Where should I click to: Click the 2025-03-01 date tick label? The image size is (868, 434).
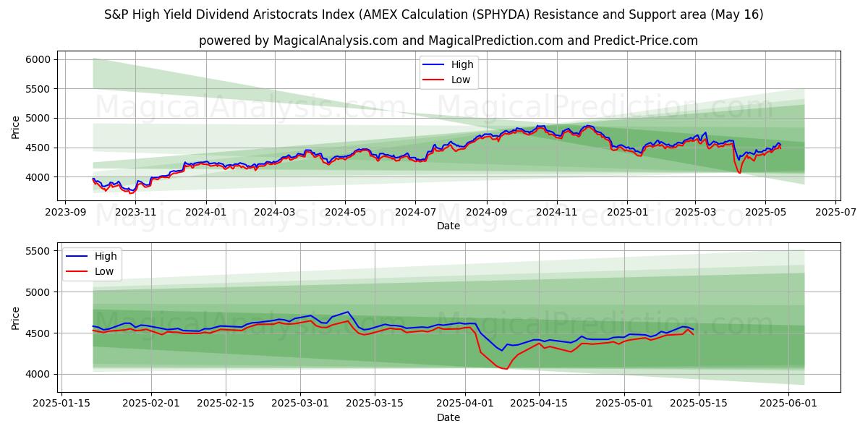point(300,404)
